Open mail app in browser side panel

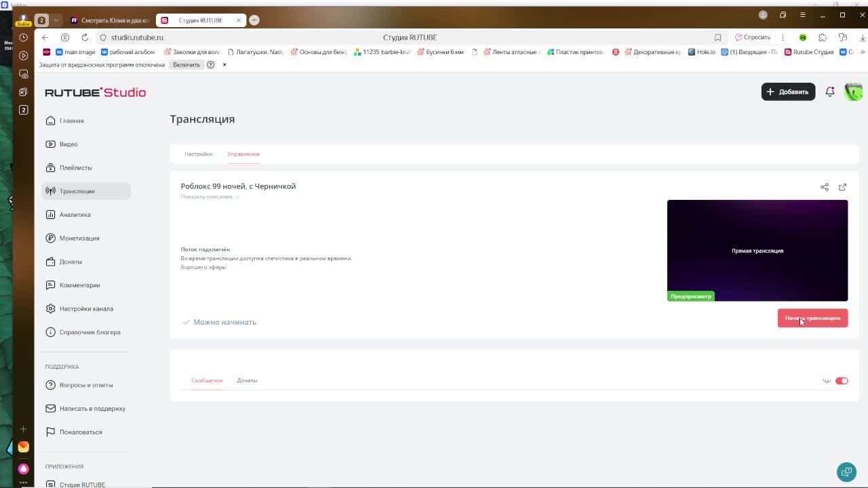pyautogui.click(x=24, y=447)
